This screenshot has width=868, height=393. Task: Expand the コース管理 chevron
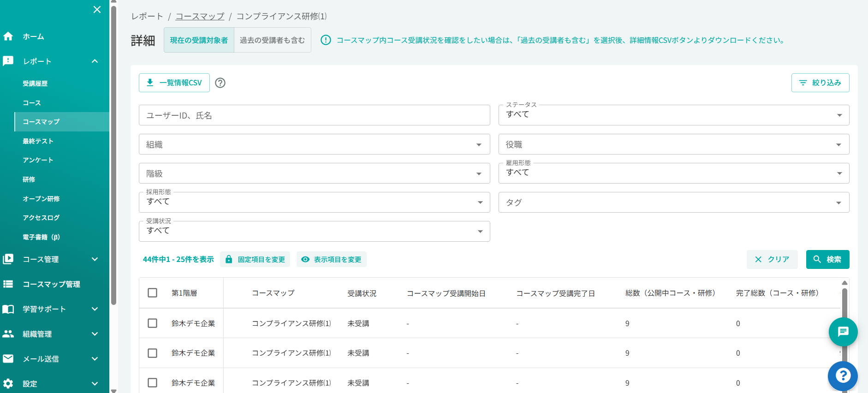95,259
